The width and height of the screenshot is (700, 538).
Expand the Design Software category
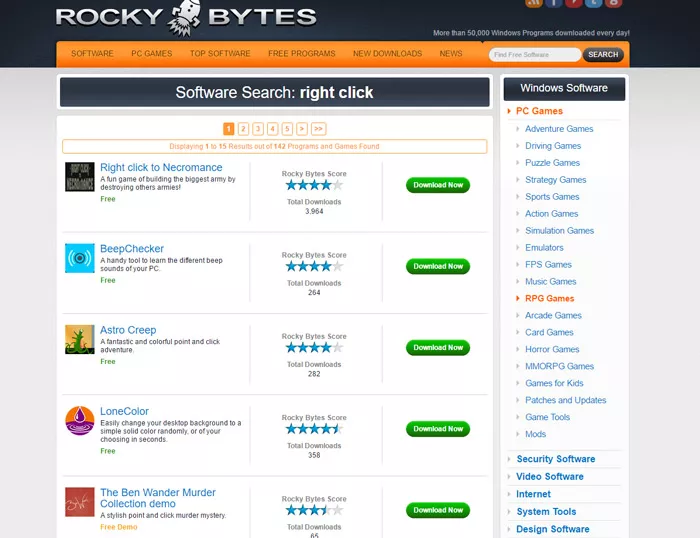[553, 529]
